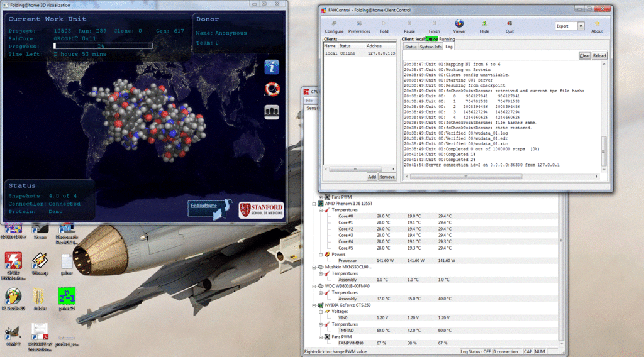Click the log horizontal scrollbar
The width and height of the screenshot is (644, 357).
pyautogui.click(x=466, y=177)
